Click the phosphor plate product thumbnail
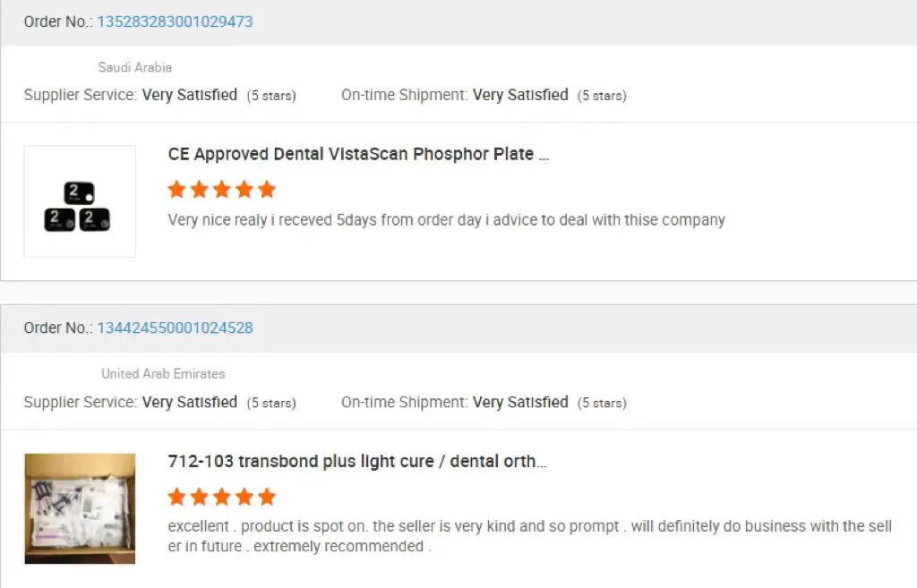This screenshot has height=588, width=917. (x=80, y=202)
